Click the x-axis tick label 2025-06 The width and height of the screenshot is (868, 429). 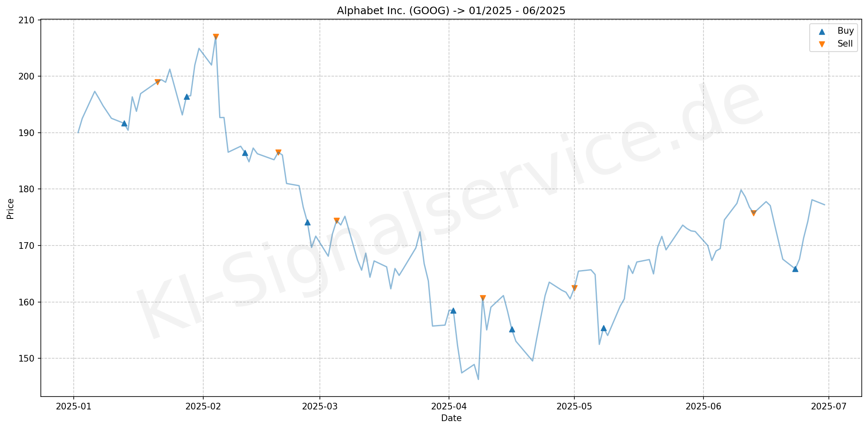click(x=703, y=407)
